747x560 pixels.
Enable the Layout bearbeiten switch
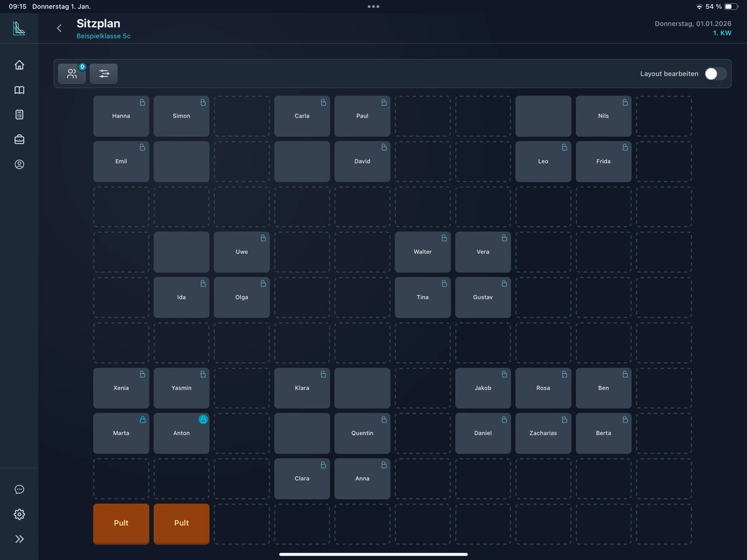pos(715,73)
